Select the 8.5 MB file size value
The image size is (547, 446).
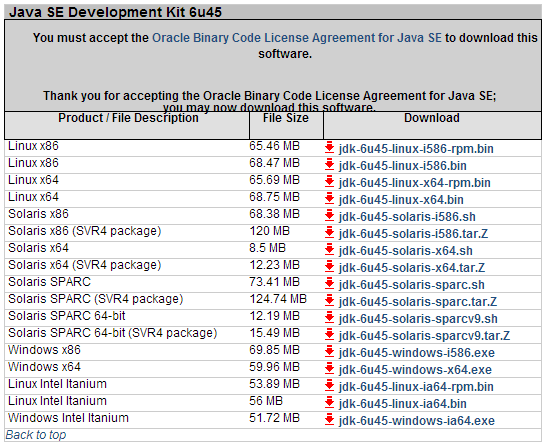coord(267,248)
